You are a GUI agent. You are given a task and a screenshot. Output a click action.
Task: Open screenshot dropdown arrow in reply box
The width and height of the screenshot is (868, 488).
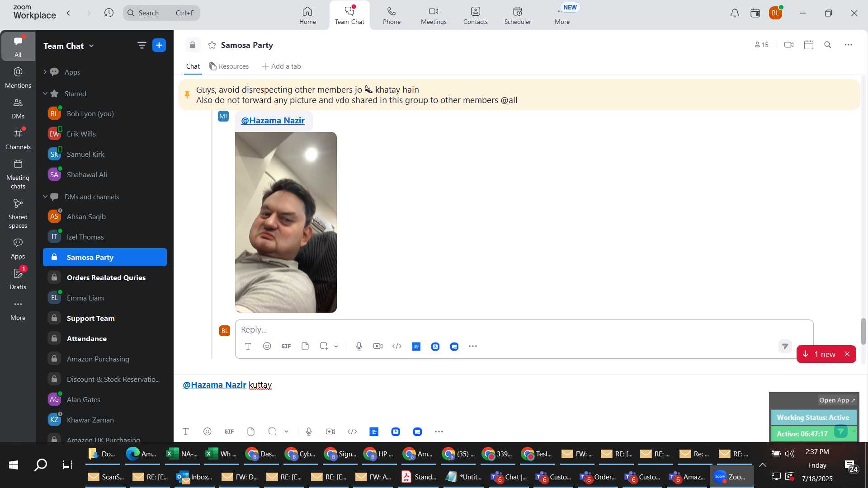point(336,347)
